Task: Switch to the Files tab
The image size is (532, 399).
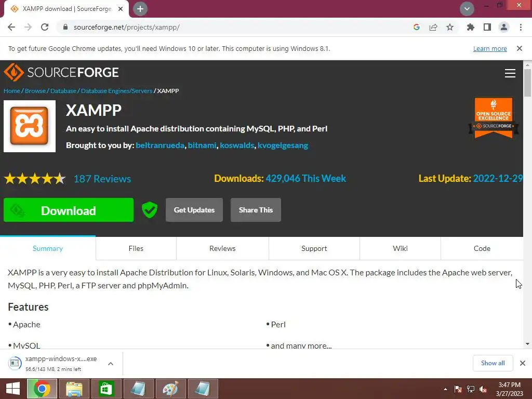Action: click(136, 248)
